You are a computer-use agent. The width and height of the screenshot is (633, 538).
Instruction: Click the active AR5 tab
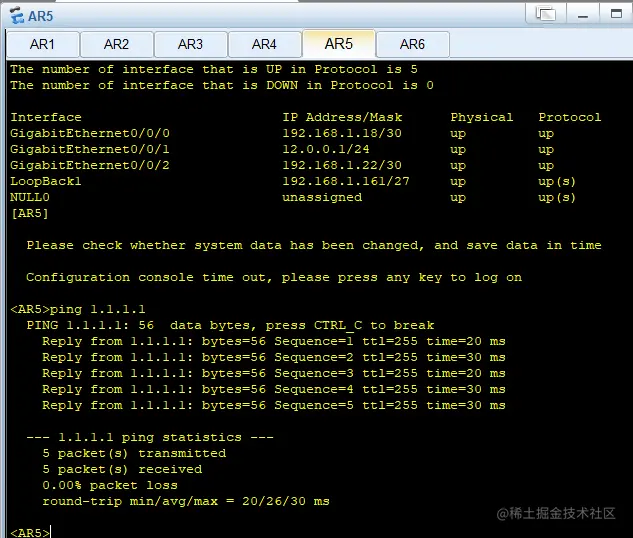point(339,44)
